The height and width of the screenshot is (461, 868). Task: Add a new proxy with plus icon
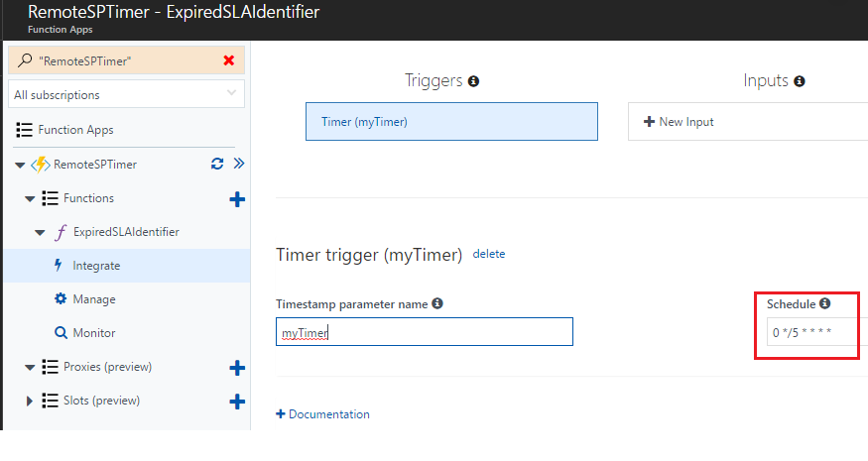pos(237,368)
